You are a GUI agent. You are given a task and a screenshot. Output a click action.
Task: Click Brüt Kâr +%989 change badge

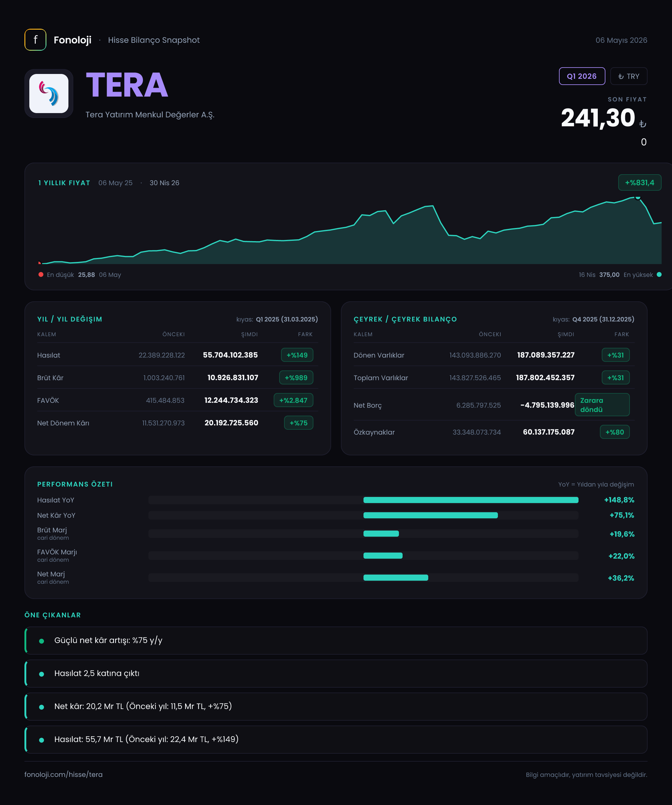point(296,377)
